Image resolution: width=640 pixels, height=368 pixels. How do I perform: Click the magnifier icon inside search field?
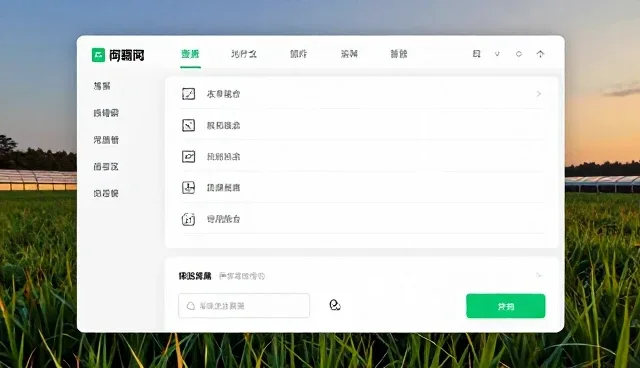point(191,306)
